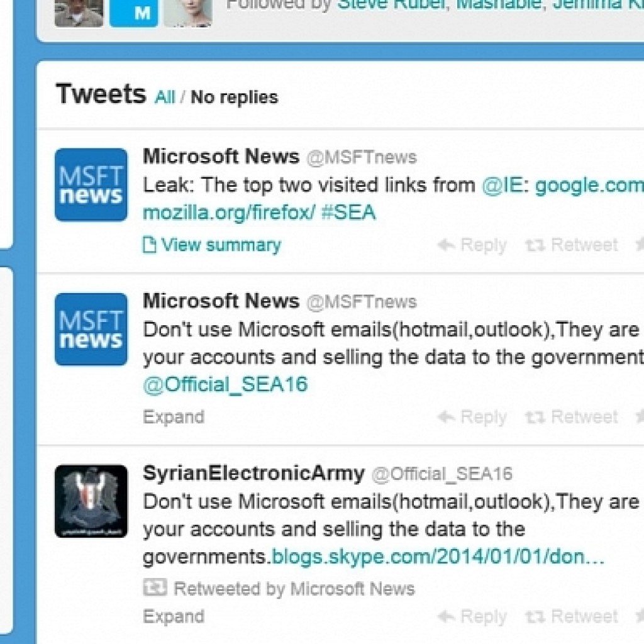Open the google.com link in Leak tweet
The image size is (644, 644).
coord(589,186)
